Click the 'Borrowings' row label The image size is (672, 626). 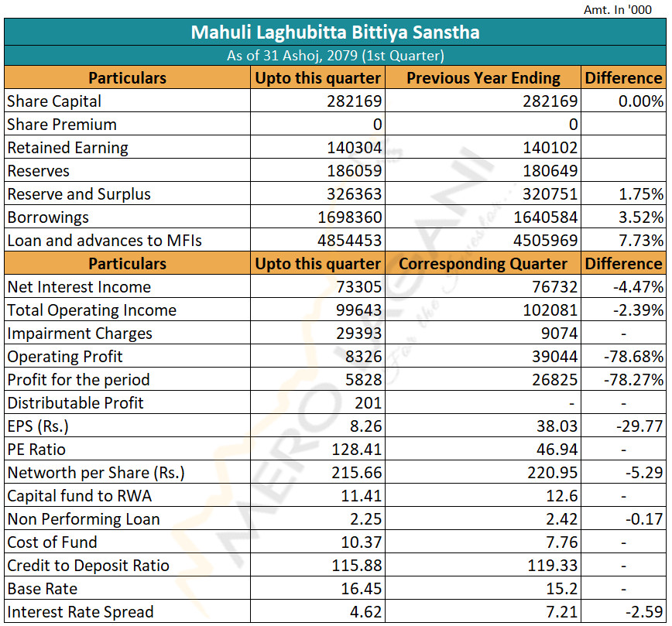point(48,217)
